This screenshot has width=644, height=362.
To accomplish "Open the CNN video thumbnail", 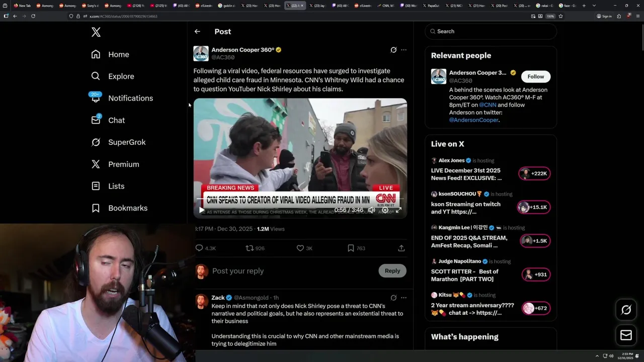I will click(x=300, y=158).
